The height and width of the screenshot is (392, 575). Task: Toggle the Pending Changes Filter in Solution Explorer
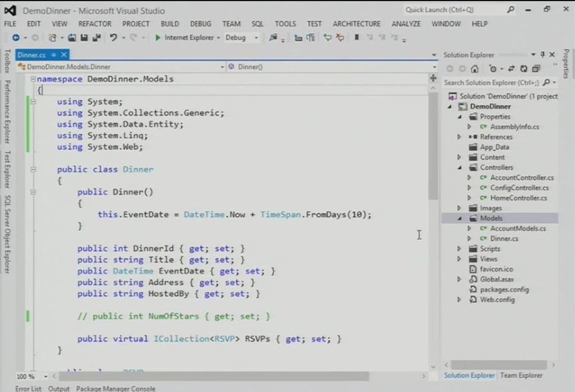493,69
